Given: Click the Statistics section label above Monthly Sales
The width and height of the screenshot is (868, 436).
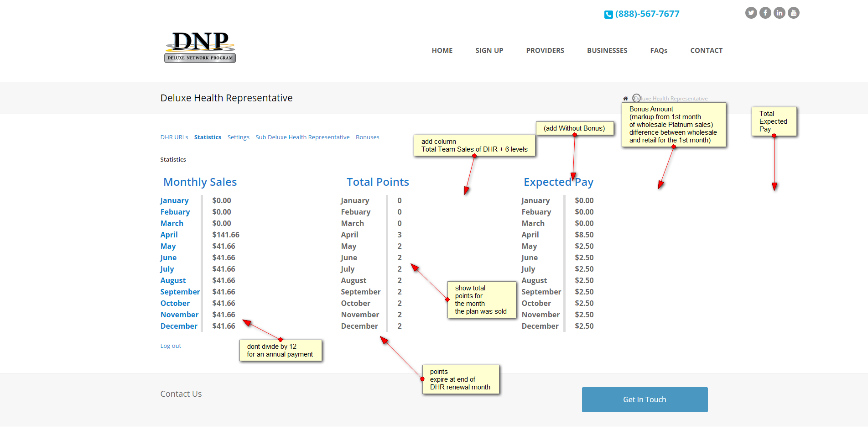Looking at the screenshot, I should click(173, 160).
